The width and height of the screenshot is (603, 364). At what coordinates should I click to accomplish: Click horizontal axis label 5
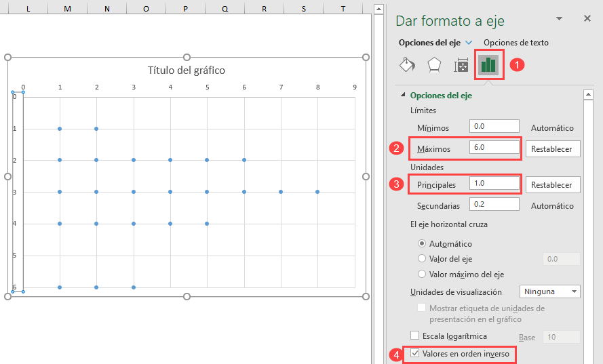pyautogui.click(x=207, y=87)
